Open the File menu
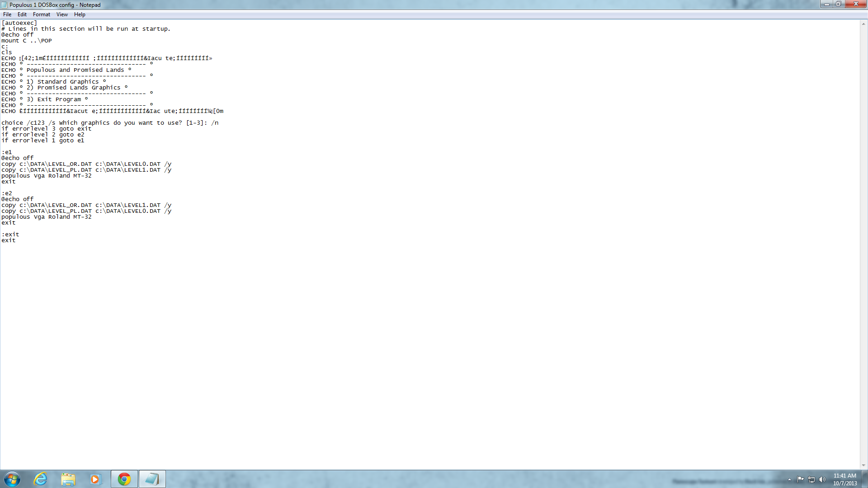The height and width of the screenshot is (488, 868). click(7, 14)
